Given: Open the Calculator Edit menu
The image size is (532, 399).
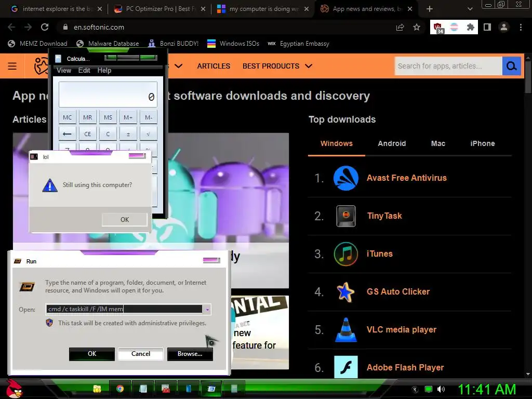Looking at the screenshot, I should [x=84, y=70].
